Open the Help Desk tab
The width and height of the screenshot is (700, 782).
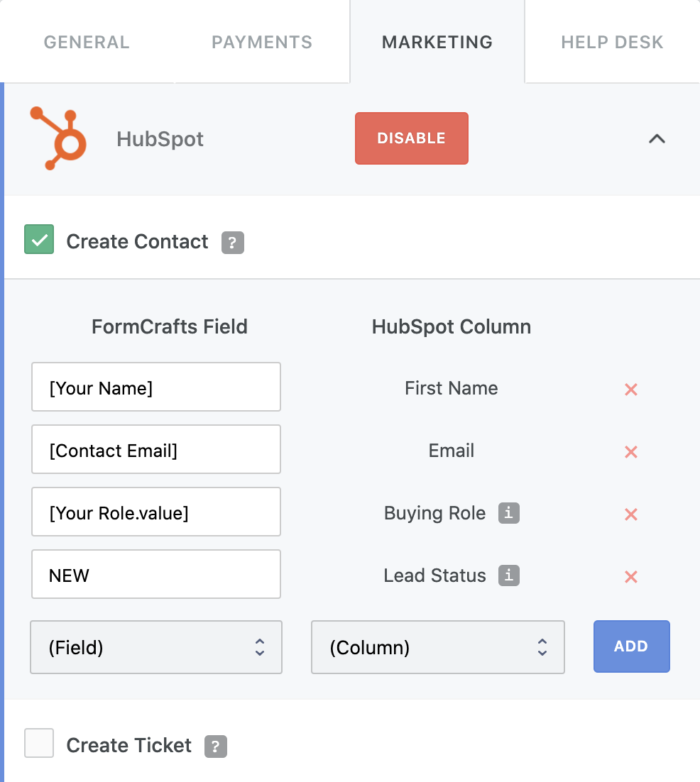coord(612,42)
